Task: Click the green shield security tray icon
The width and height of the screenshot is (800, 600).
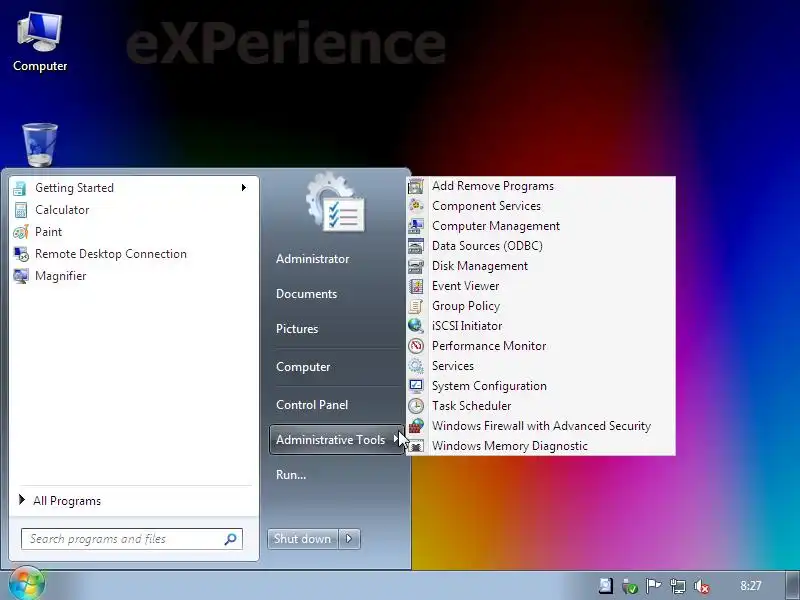Action: 630,586
